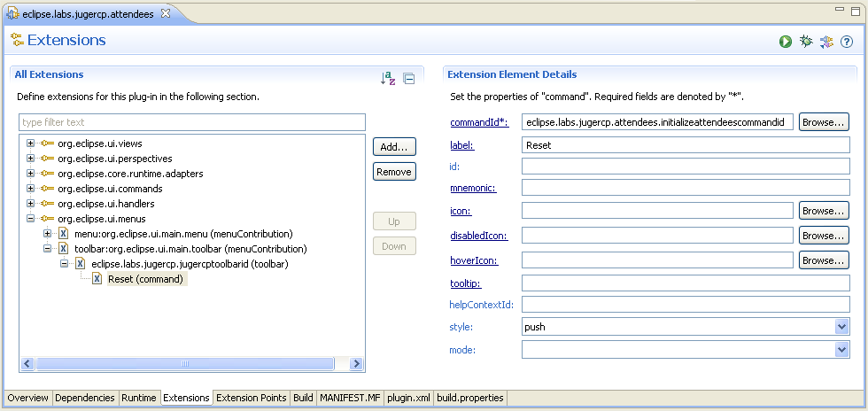Switch to the Dependencies tab
The width and height of the screenshot is (868, 411).
(x=84, y=399)
